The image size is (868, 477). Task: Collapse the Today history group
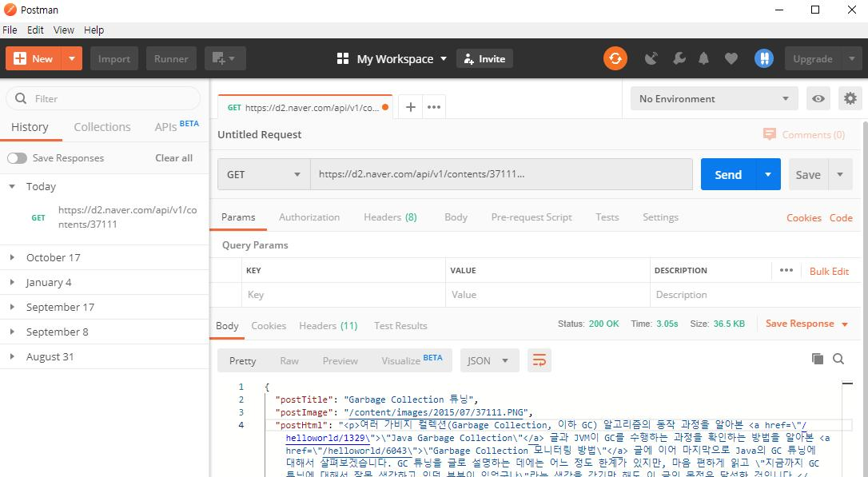(x=12, y=186)
